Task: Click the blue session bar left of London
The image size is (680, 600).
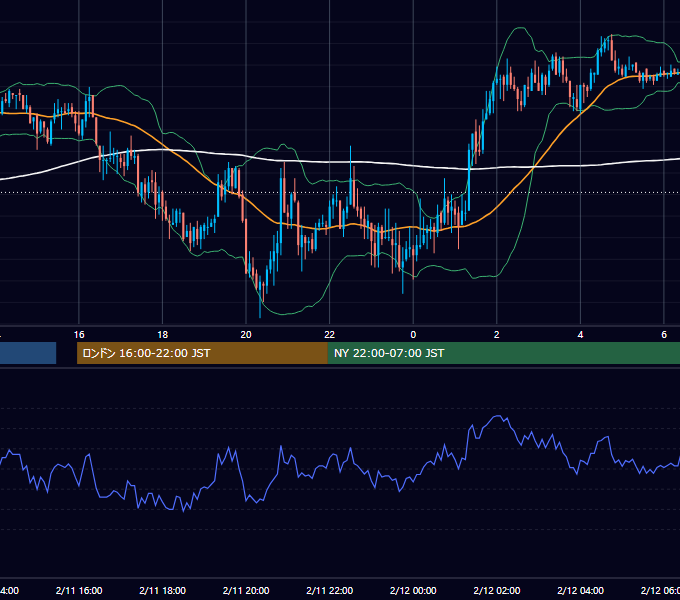Action: (x=28, y=353)
